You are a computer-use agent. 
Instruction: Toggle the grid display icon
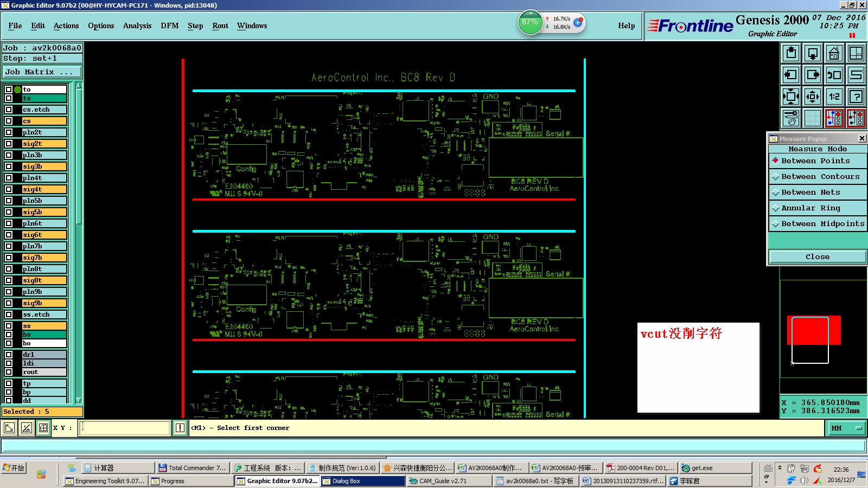813,118
